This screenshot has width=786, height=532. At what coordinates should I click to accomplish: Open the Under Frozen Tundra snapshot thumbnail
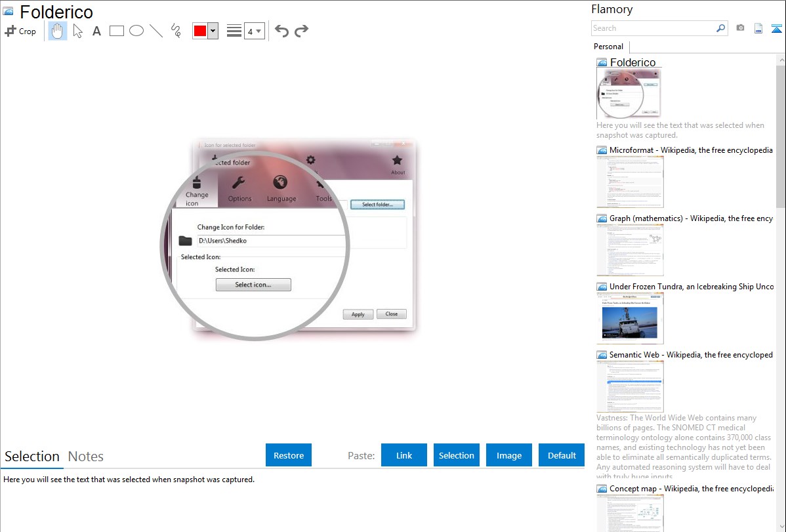[x=630, y=318]
